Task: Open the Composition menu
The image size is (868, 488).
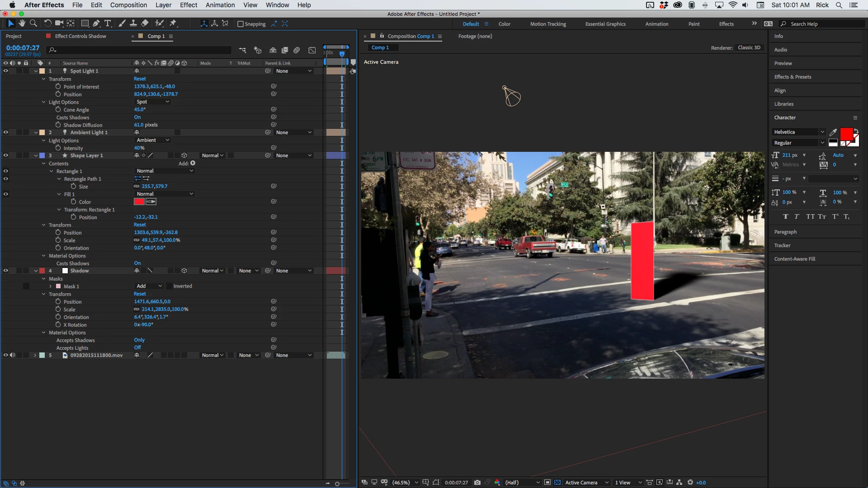Action: (x=128, y=5)
